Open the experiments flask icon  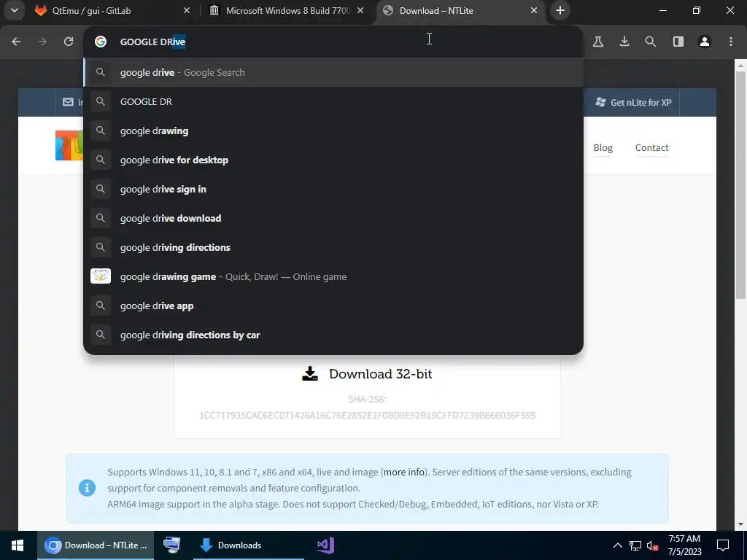598,42
